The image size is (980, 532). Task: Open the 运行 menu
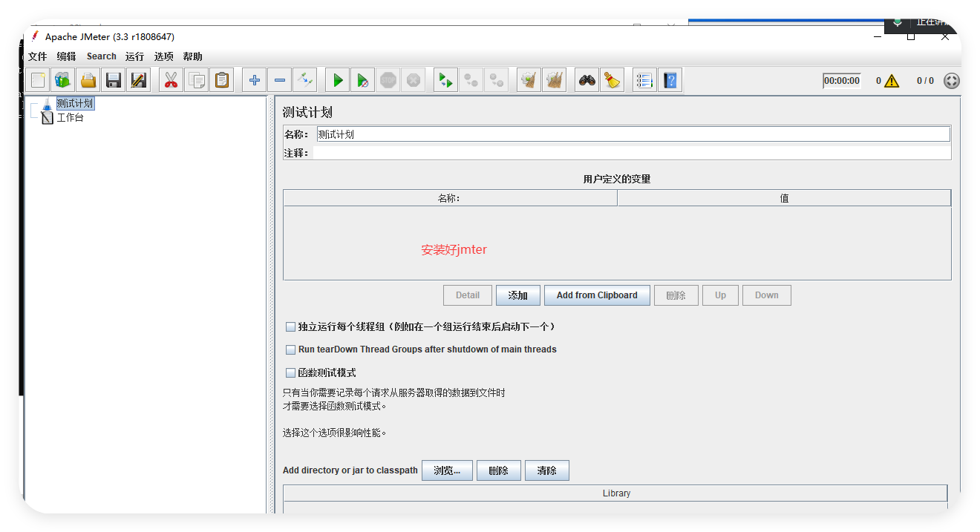coord(135,56)
